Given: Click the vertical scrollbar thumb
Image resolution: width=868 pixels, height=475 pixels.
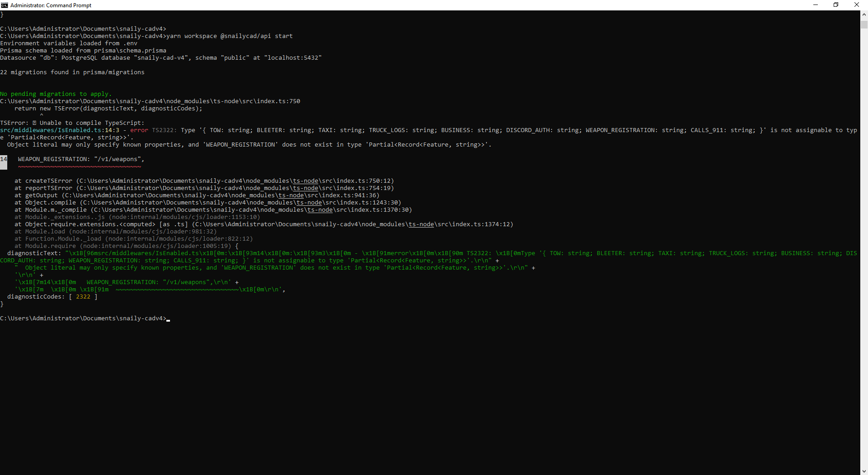Looking at the screenshot, I should coord(864,24).
